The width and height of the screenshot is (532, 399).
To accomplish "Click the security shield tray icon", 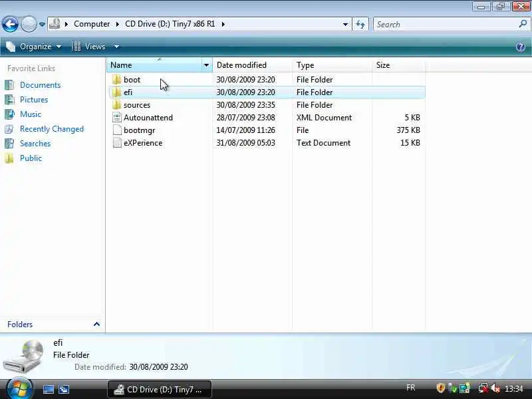I will point(440,388).
